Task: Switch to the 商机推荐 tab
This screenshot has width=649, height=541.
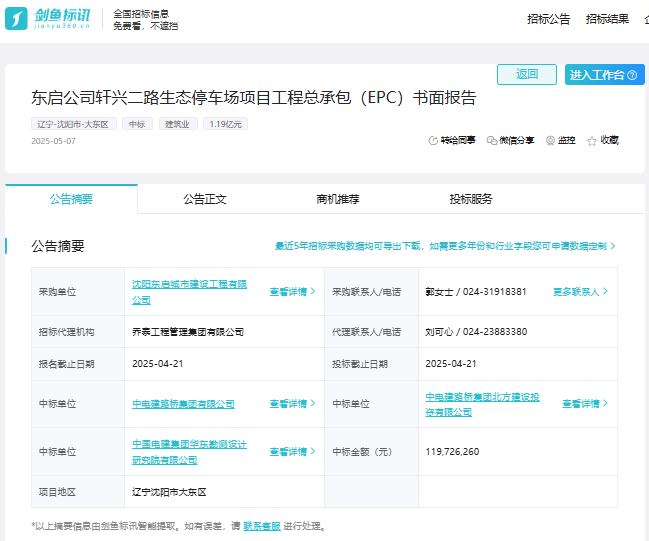Action: tap(338, 199)
